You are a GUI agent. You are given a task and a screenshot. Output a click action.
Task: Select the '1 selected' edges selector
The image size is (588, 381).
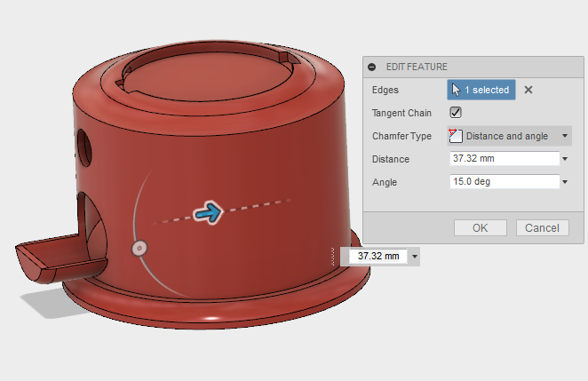pyautogui.click(x=481, y=90)
